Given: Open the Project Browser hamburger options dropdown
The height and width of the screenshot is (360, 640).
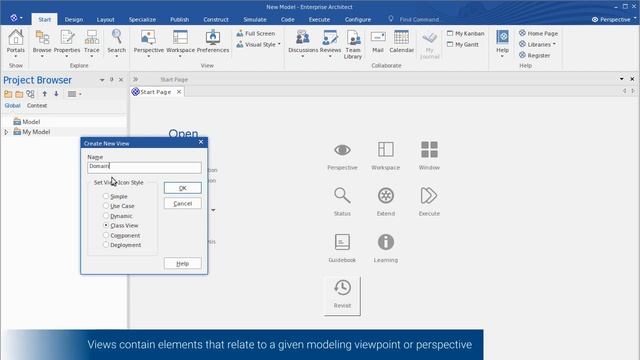Looking at the screenshot, I should pyautogui.click(x=75, y=94).
